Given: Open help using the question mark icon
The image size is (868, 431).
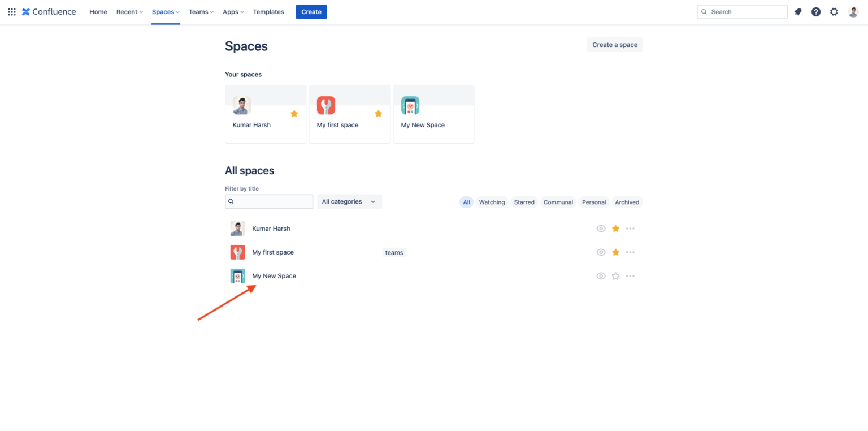Looking at the screenshot, I should 815,11.
